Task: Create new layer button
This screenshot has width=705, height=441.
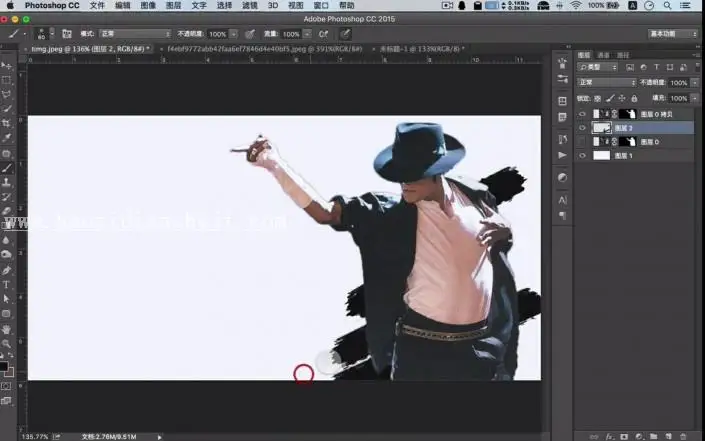Action: click(x=668, y=436)
